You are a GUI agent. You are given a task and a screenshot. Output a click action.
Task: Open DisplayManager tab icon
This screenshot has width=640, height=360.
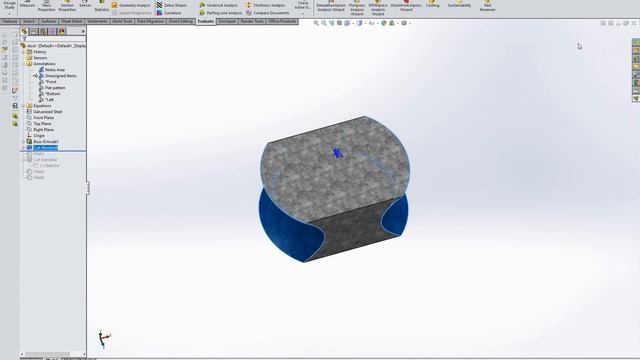pos(62,31)
